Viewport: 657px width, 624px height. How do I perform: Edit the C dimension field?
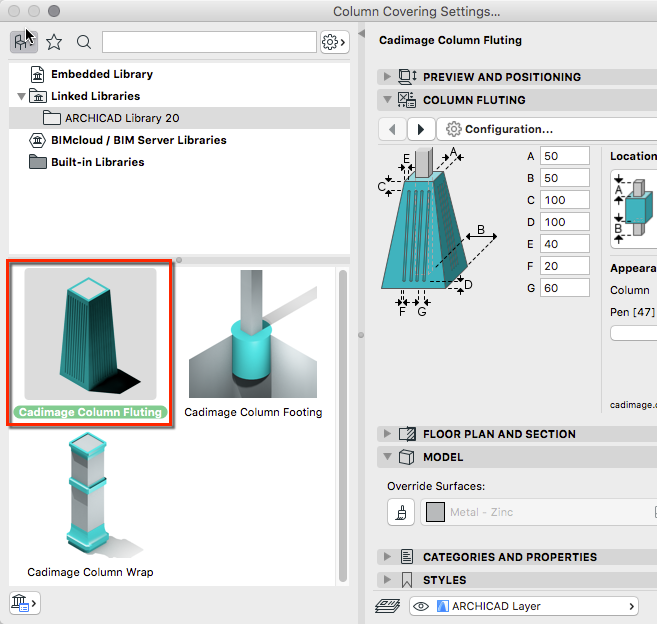(x=564, y=200)
